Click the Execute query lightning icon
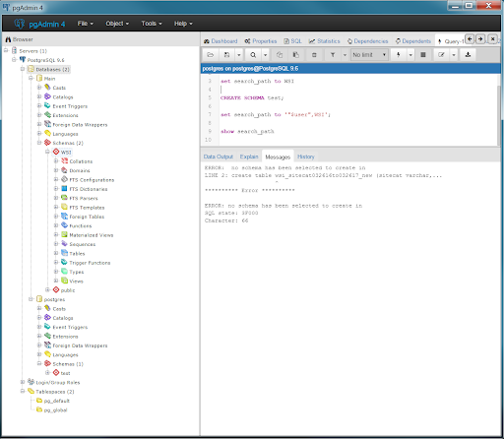The image size is (504, 439). (x=399, y=55)
